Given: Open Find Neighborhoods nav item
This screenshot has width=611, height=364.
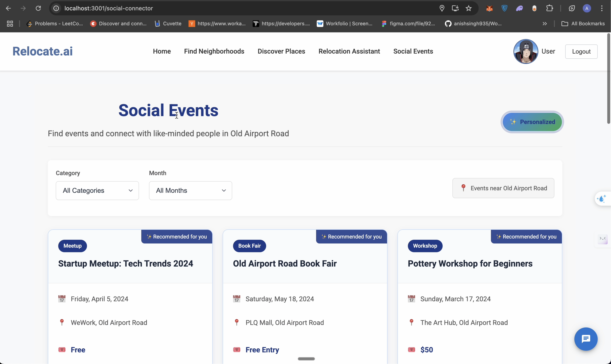Looking at the screenshot, I should click(214, 51).
